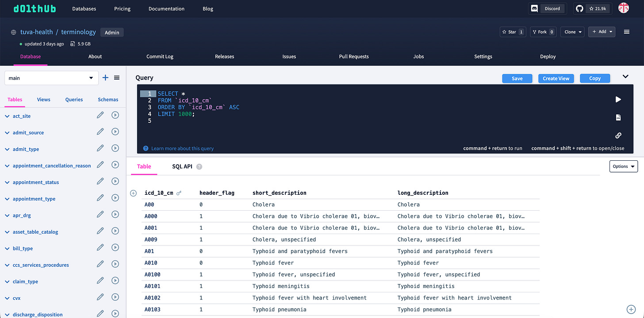
Task: Click the SQL API help icon
Action: point(199,167)
